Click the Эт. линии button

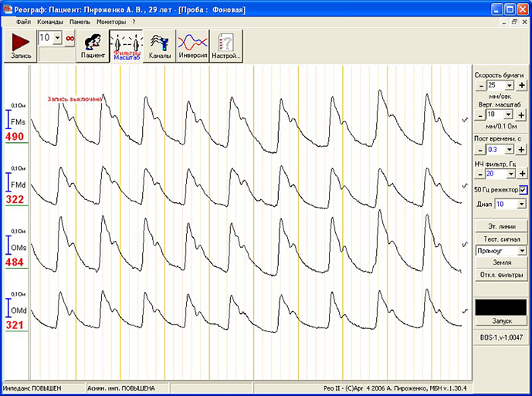coord(499,227)
